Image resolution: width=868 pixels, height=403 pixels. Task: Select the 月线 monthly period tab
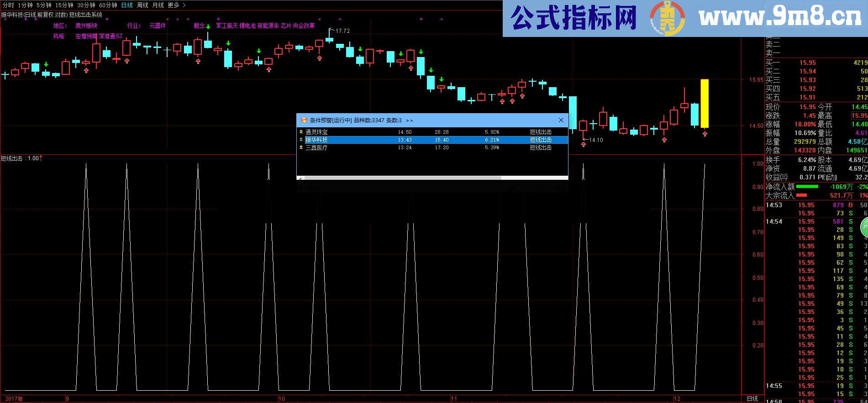click(158, 5)
